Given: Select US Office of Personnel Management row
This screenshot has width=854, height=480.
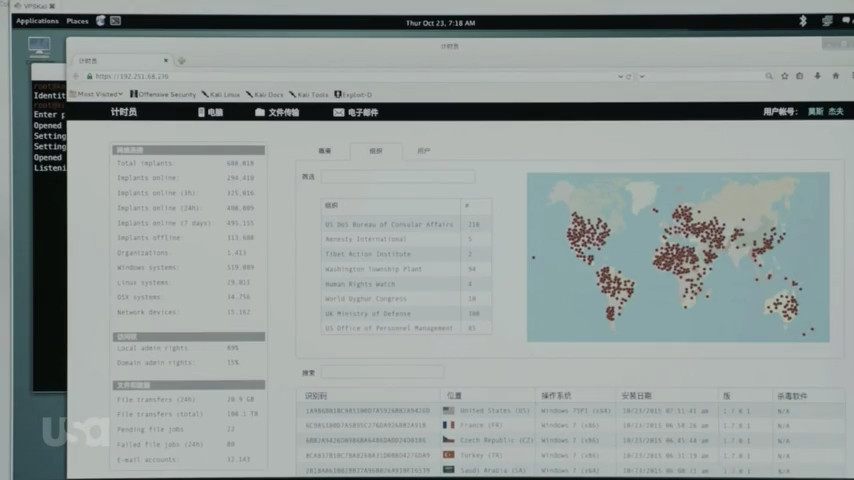Looking at the screenshot, I should (406, 328).
